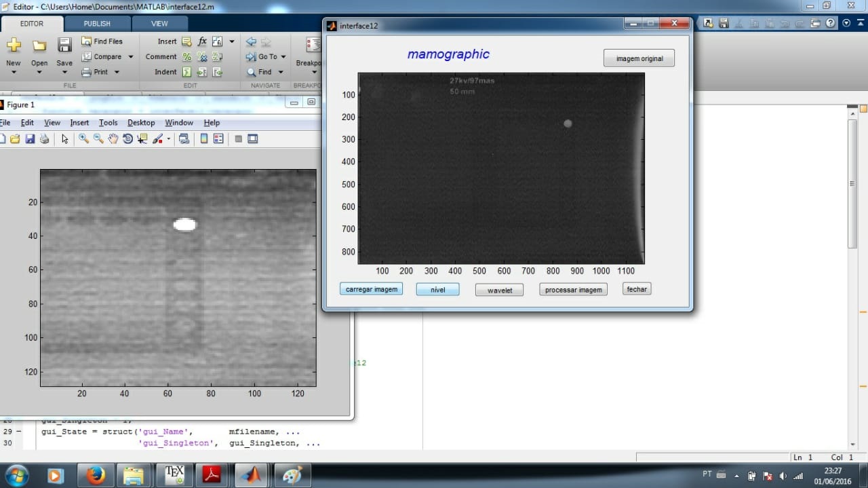Toggle the Edit Plot arrow tool
Viewport: 868px width, 488px height.
65,139
